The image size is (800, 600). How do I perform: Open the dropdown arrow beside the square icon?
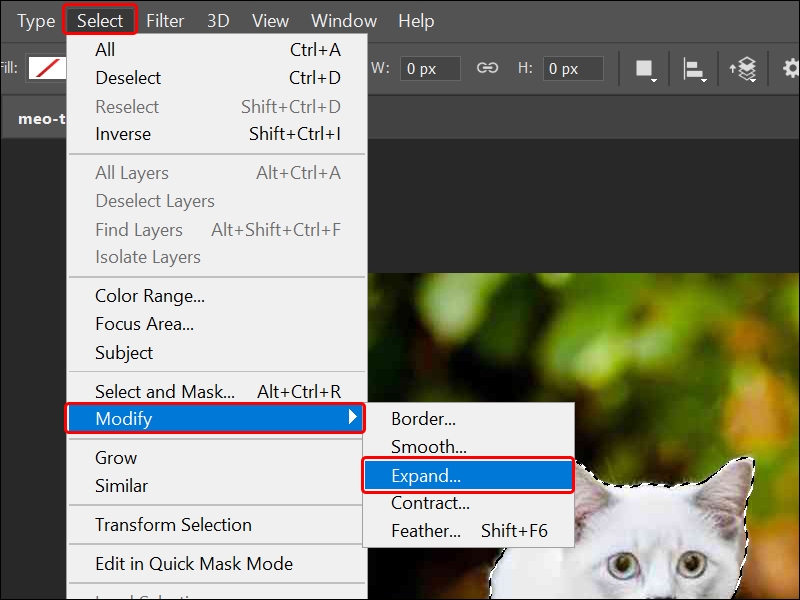[x=653, y=80]
